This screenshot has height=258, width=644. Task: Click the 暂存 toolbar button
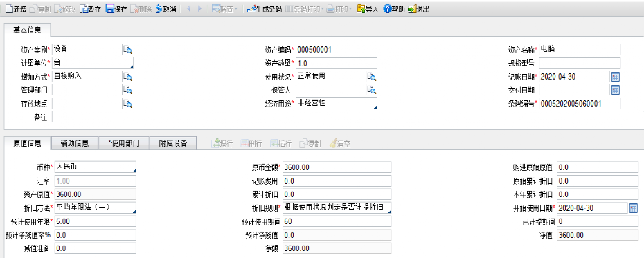pyautogui.click(x=90, y=9)
